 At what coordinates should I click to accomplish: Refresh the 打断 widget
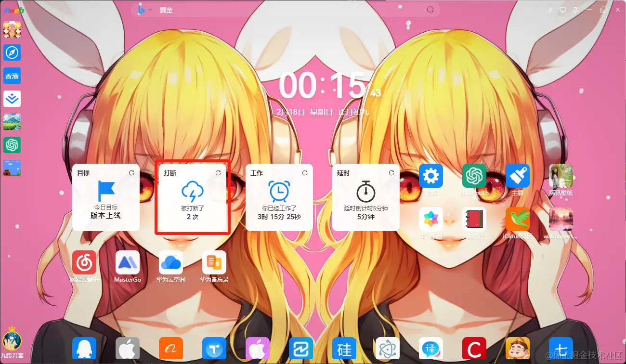coord(218,172)
